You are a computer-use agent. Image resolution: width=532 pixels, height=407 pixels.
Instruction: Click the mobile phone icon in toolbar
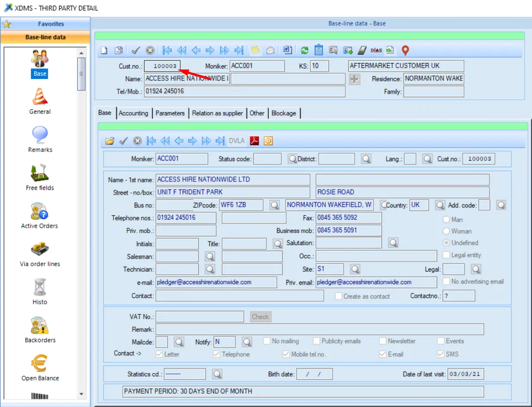coord(362,50)
